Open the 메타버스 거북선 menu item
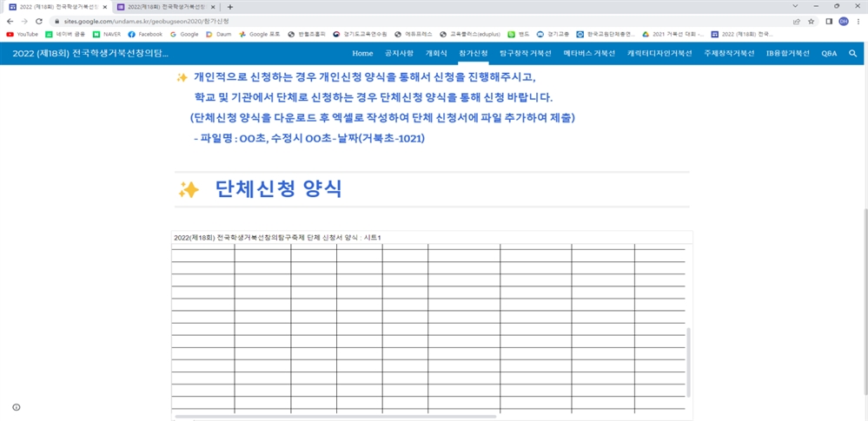Screen dimensions: 868x421 [590, 53]
